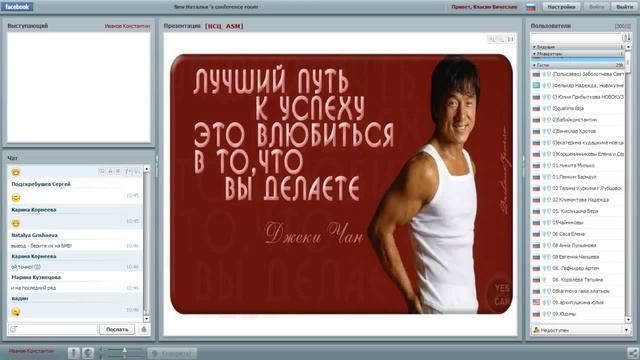Open the Недоступен status dropdown
This screenshot has height=360, width=640.
coord(581,330)
